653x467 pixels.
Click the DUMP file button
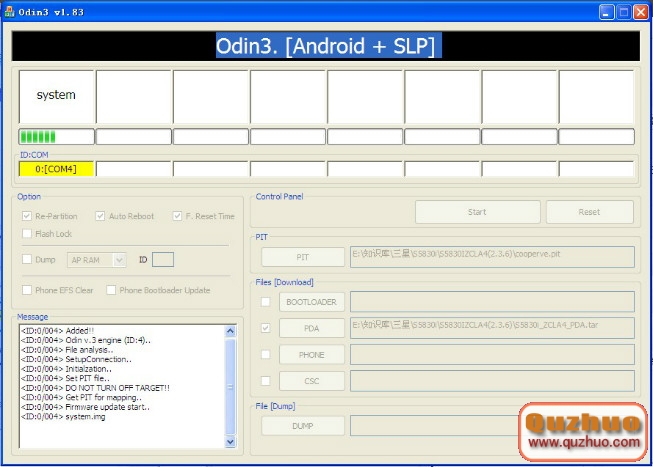303,426
